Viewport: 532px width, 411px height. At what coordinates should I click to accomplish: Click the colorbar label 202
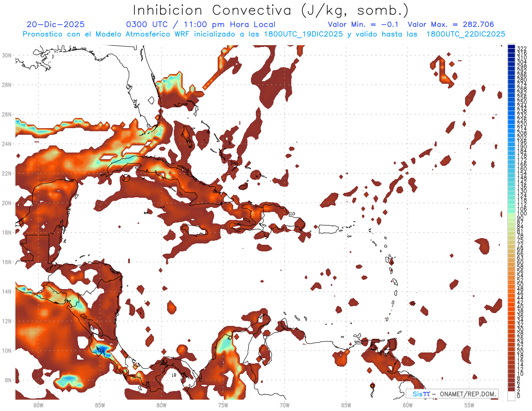521,138
